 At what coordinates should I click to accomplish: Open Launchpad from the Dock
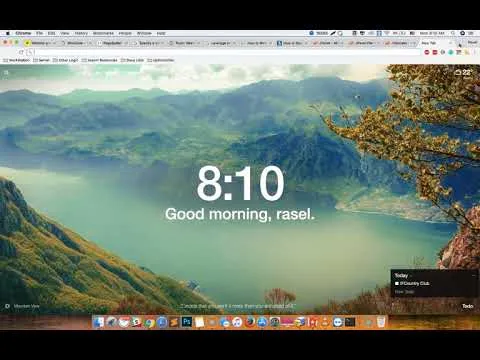click(111, 322)
